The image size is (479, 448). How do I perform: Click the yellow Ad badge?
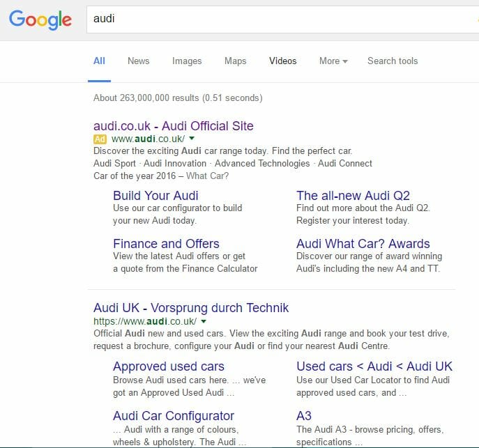click(100, 139)
